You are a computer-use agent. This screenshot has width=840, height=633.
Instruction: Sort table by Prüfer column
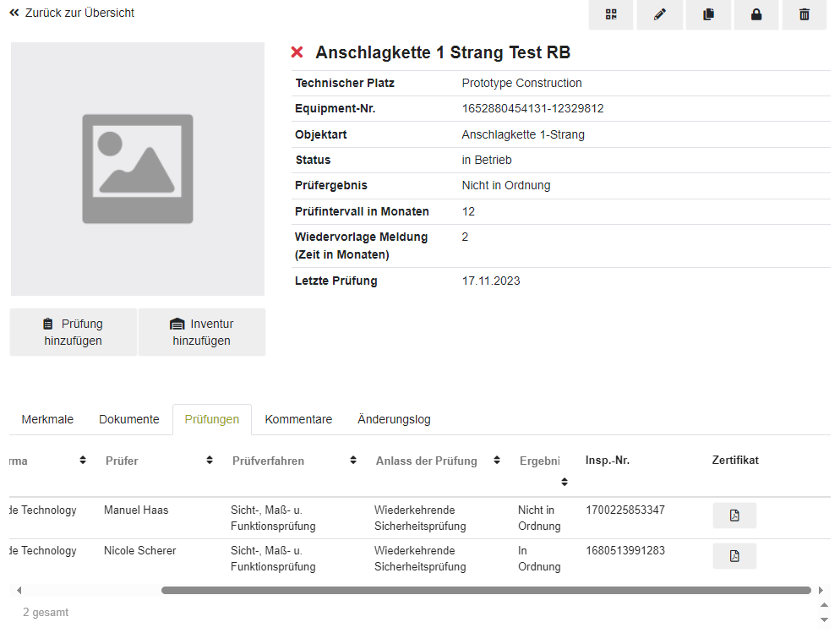click(x=210, y=461)
